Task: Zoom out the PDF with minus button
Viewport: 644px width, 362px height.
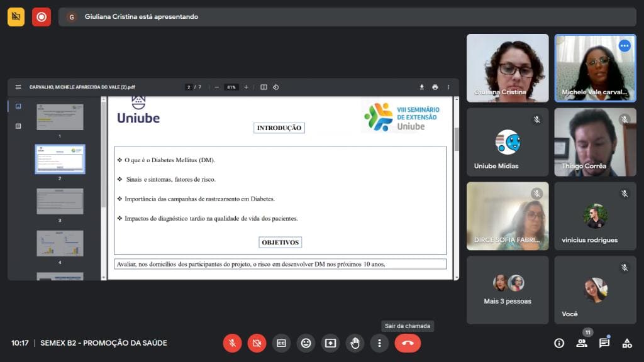Action: coord(216,87)
